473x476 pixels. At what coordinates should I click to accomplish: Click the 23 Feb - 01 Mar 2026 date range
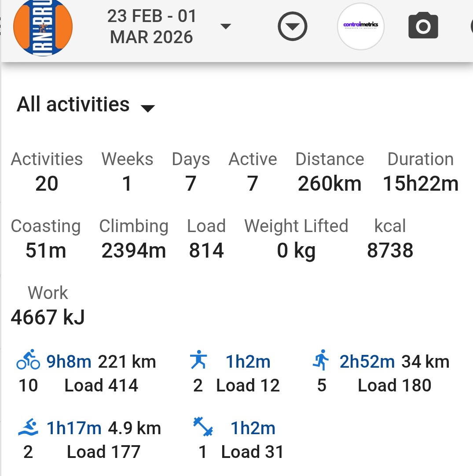point(151,27)
